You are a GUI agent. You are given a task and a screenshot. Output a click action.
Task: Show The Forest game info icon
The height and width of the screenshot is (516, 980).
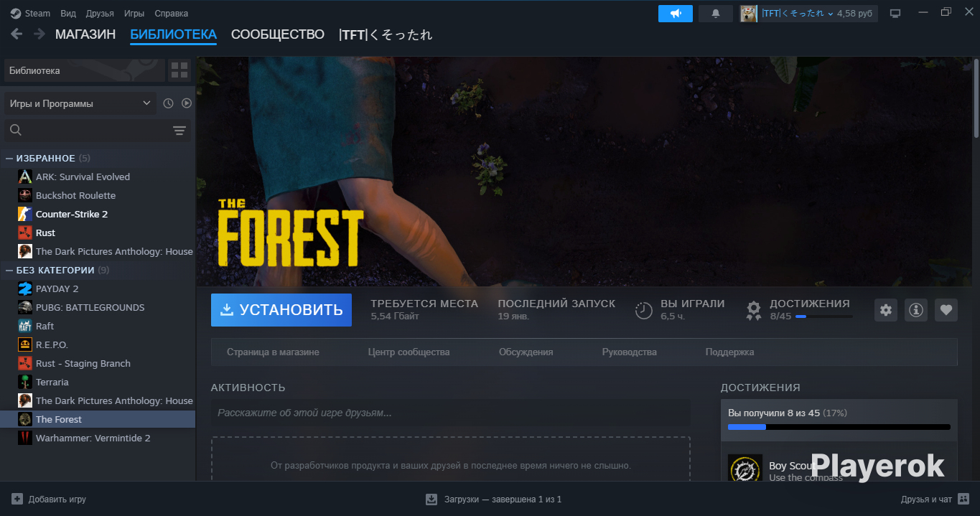(x=916, y=310)
